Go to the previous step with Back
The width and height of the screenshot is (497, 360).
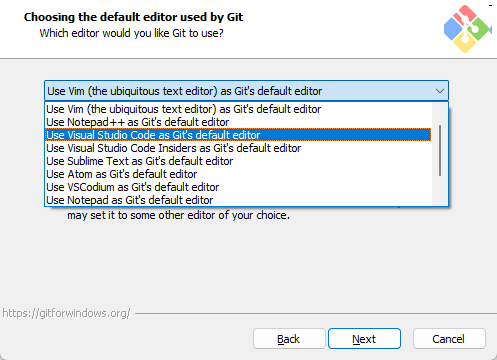pyautogui.click(x=289, y=339)
